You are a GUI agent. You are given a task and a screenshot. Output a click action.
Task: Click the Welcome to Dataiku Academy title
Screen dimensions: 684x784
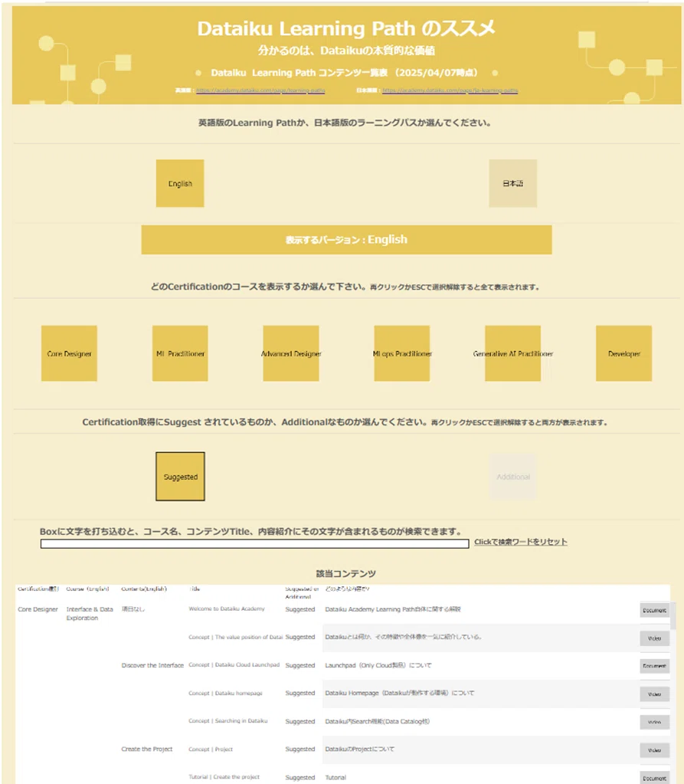point(227,609)
